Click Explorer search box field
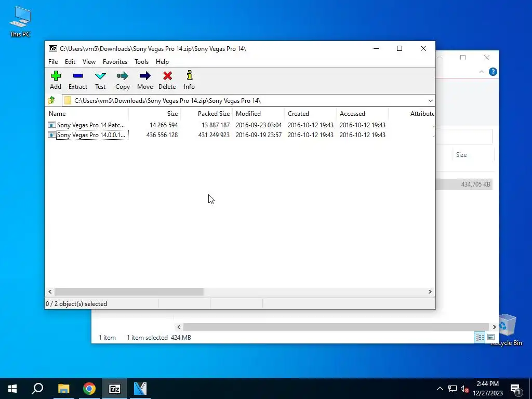Viewport: 532px width, 399px height. pos(464,137)
